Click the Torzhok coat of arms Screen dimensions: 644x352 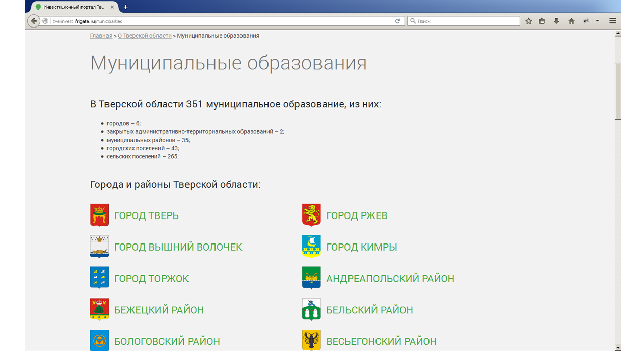(x=99, y=278)
